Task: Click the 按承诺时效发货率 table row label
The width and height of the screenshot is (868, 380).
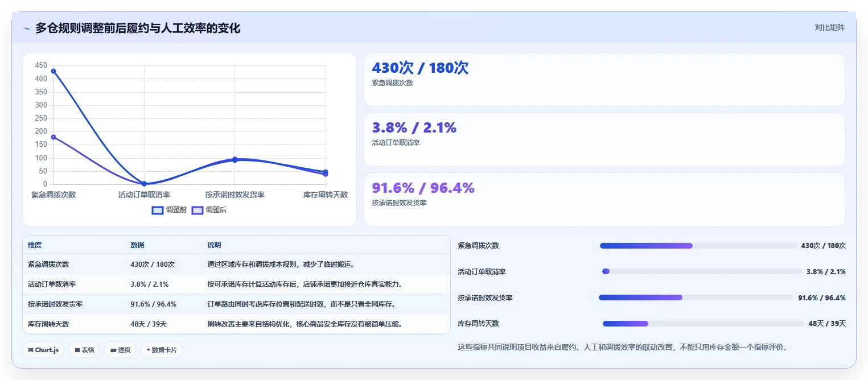Action: pos(55,304)
